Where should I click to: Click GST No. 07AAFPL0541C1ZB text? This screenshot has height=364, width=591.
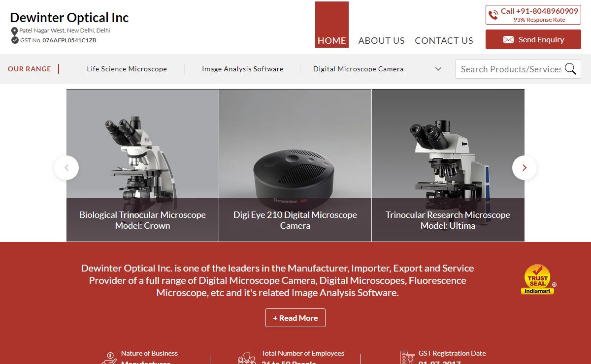[x=58, y=40]
